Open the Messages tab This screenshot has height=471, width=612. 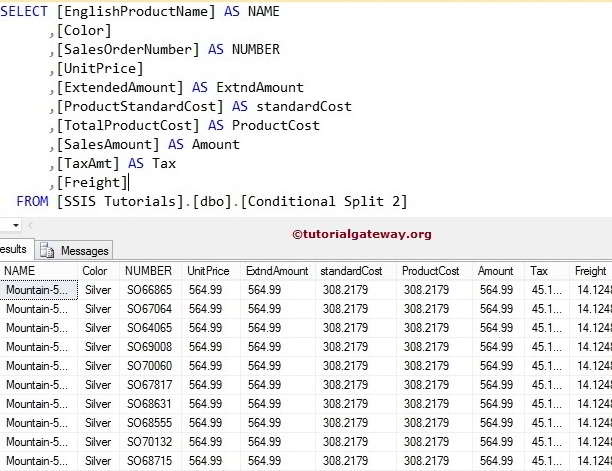74,250
